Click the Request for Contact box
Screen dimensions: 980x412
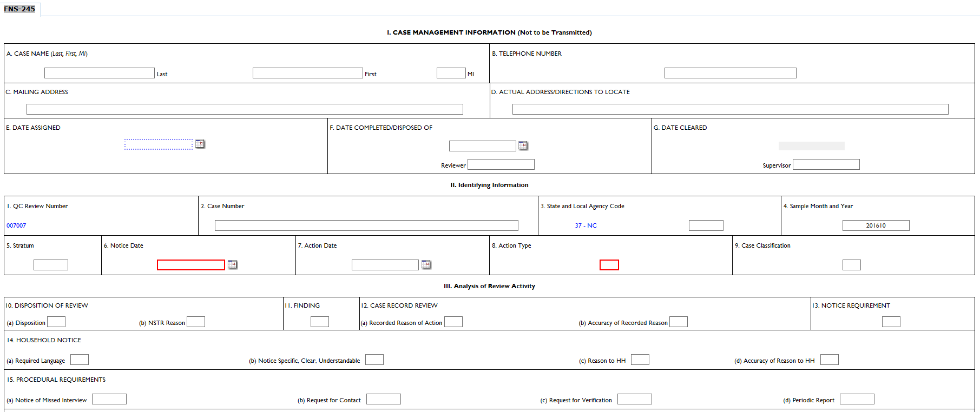pos(384,399)
